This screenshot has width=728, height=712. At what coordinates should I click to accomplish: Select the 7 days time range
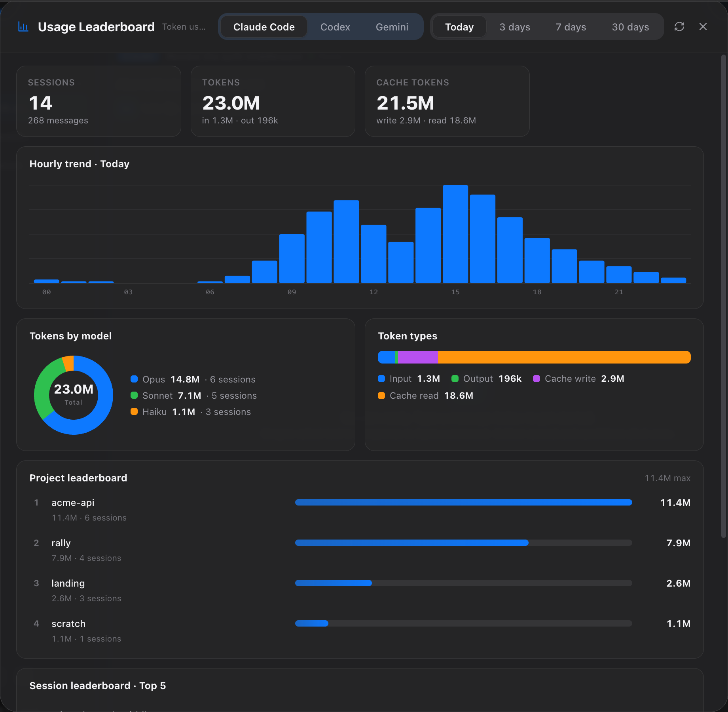tap(571, 27)
